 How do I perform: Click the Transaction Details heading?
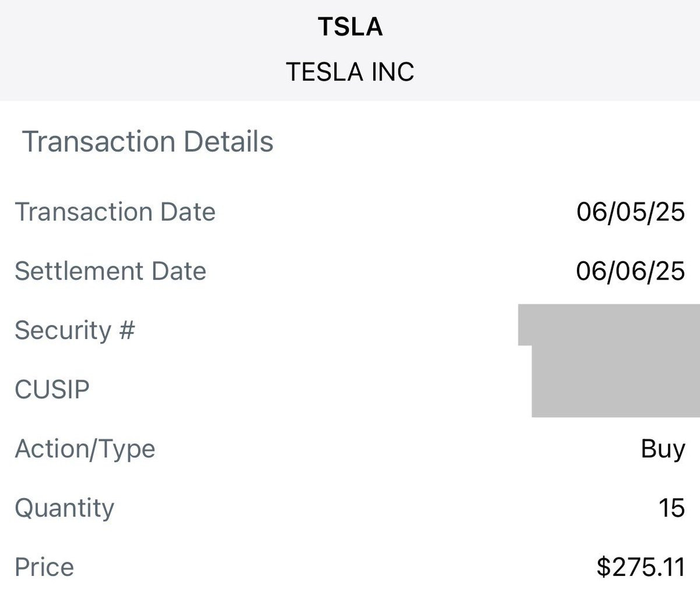(148, 142)
